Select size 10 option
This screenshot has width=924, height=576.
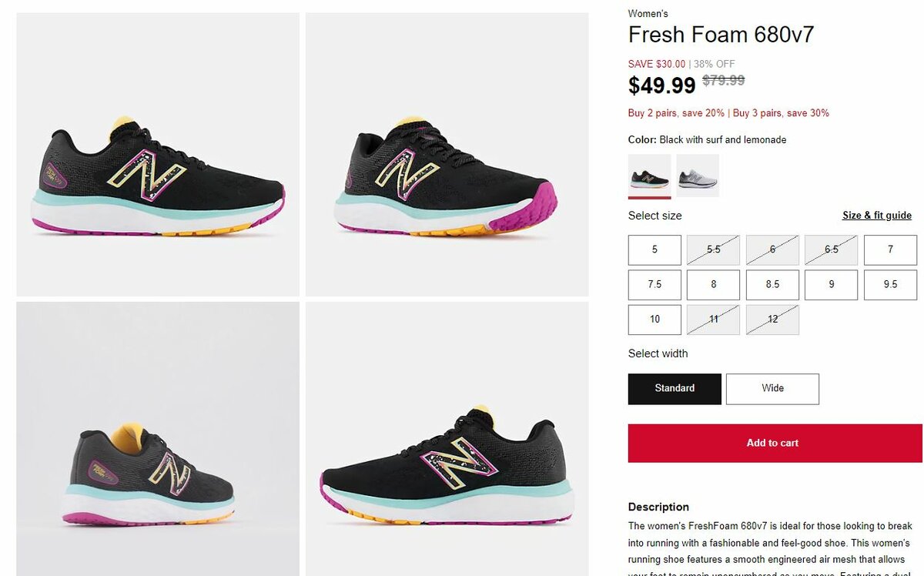654,320
